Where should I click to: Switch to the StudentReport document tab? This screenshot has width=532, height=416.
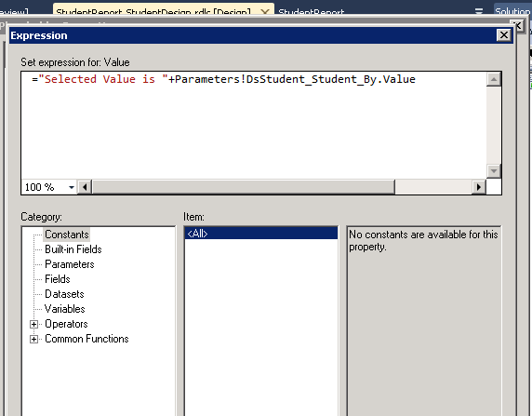click(312, 12)
